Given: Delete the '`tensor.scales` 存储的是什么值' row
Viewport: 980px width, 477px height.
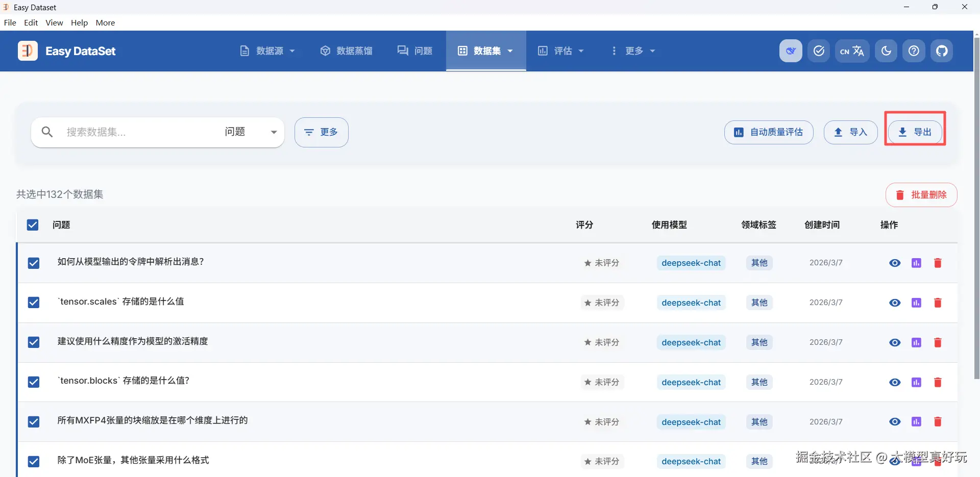Looking at the screenshot, I should (938, 303).
